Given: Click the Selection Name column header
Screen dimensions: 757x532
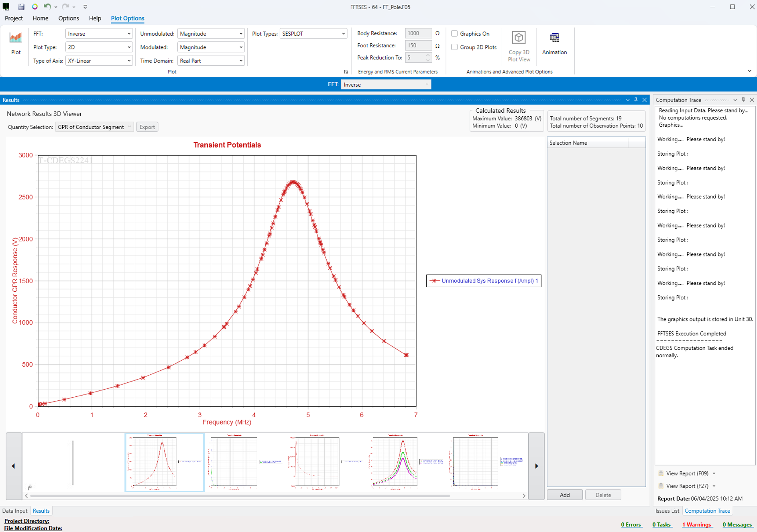Looking at the screenshot, I should click(588, 143).
